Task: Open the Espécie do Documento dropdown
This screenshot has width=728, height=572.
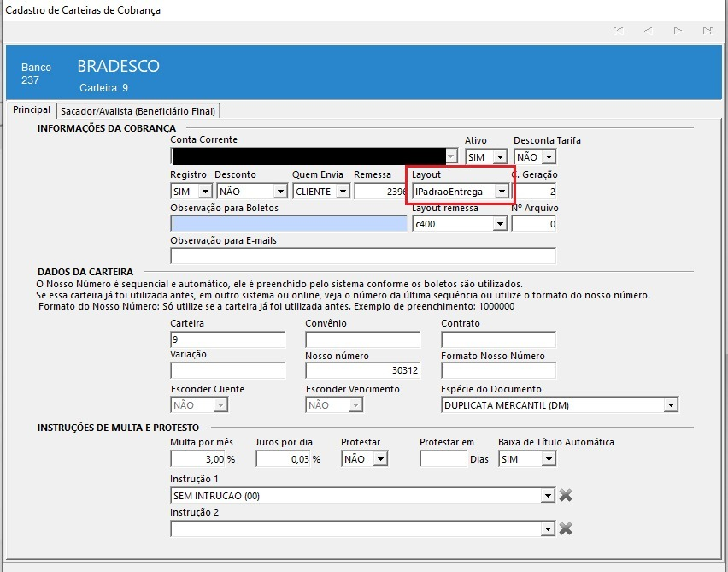Action: pos(671,405)
